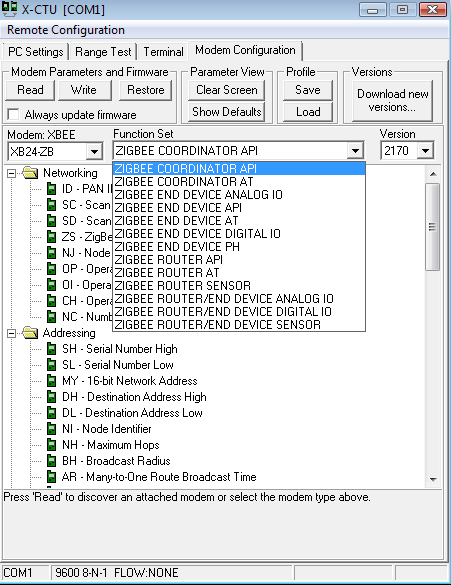The image size is (451, 585).
Task: Open the Remote Configuration menu
Action: tap(66, 30)
